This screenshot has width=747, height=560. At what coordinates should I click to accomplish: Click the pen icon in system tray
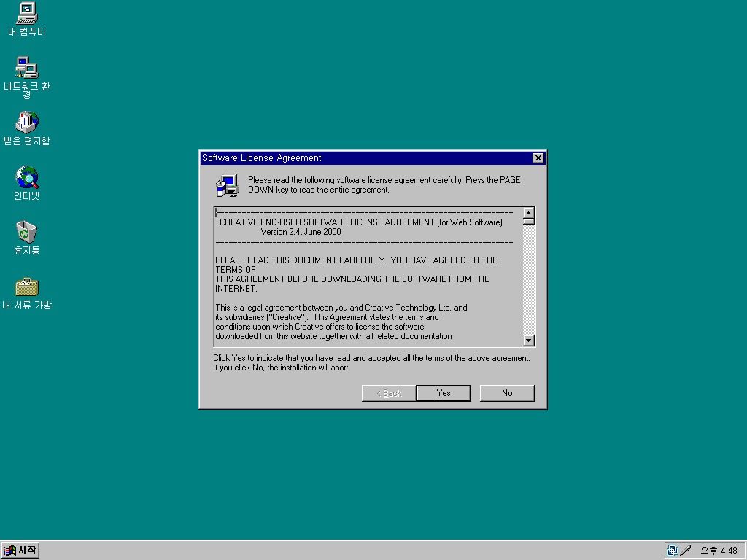click(x=686, y=551)
